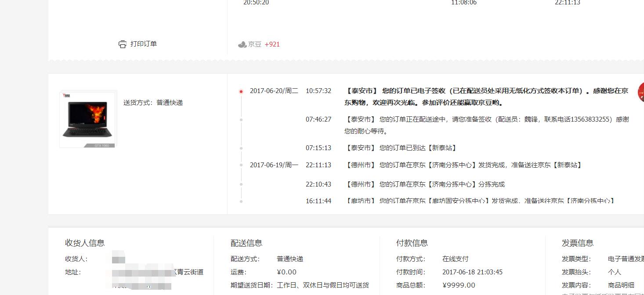Click the tracking dot for 16:11:44 entry
The image size is (644, 295).
coord(241,201)
